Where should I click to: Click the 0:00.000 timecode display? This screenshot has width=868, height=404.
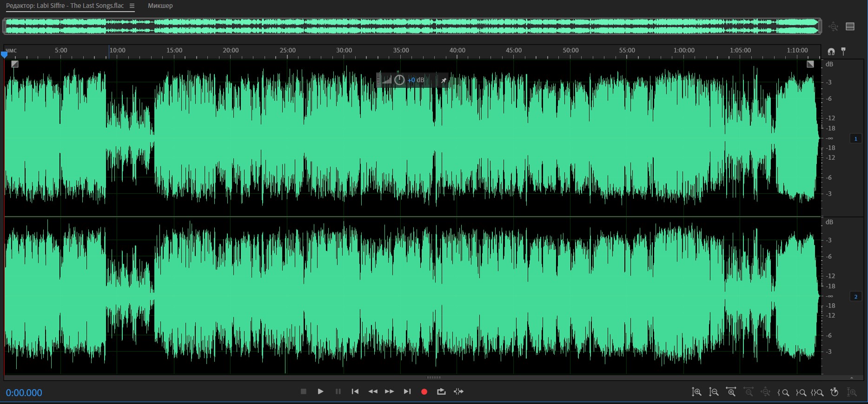pyautogui.click(x=24, y=393)
